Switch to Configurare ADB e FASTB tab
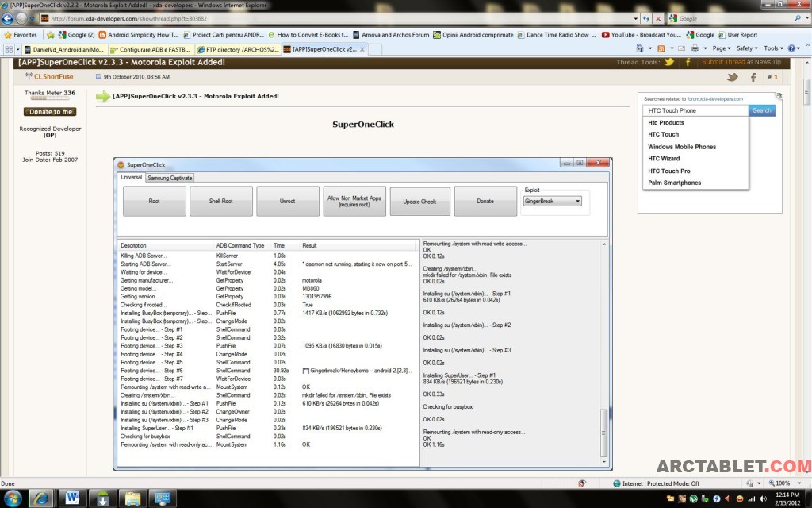This screenshot has height=508, width=812. (151, 50)
